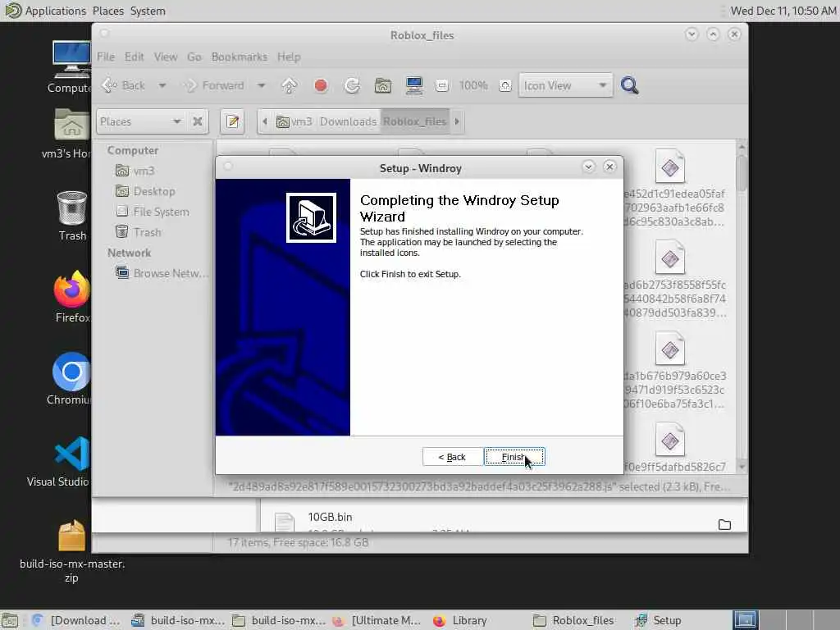
Task: Select the file icon named e452d1c91edea05faf...
Action: pos(670,167)
